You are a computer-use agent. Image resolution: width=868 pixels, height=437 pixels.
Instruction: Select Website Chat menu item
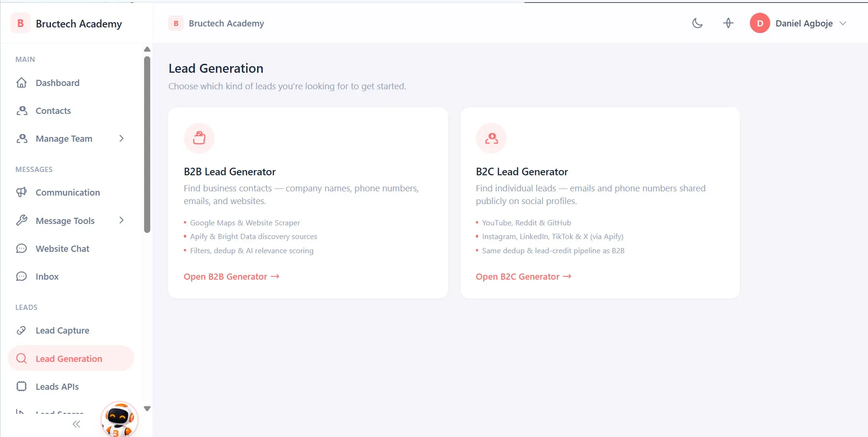tap(71, 248)
